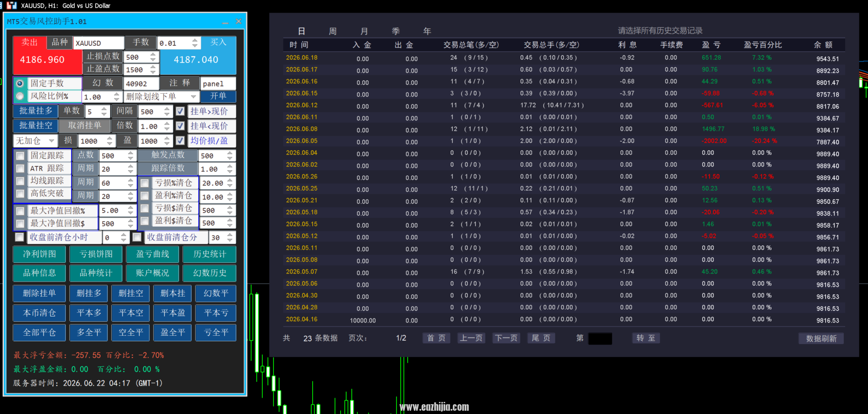The image size is (868, 414).
Task: Enable the ATR 跟踪 checkbox
Action: click(x=20, y=168)
